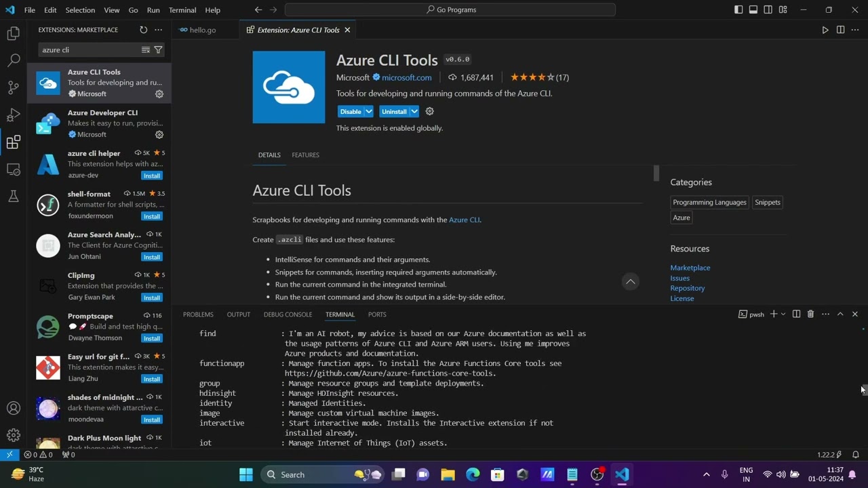Open the Testing flask icon

pos(14,196)
